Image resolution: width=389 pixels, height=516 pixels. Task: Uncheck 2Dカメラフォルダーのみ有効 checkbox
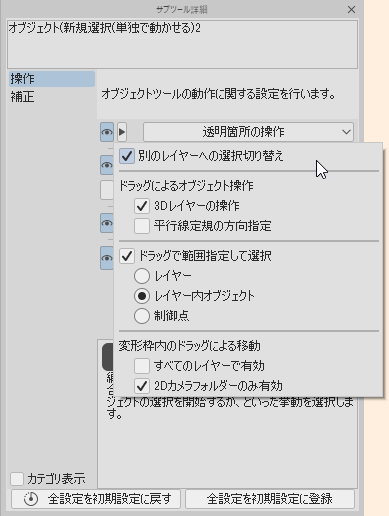(x=142, y=386)
